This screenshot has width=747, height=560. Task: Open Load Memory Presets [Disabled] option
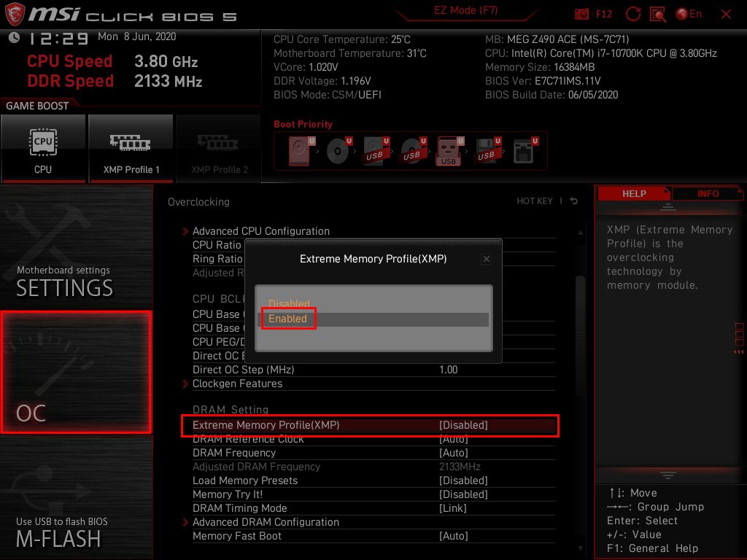tap(373, 481)
